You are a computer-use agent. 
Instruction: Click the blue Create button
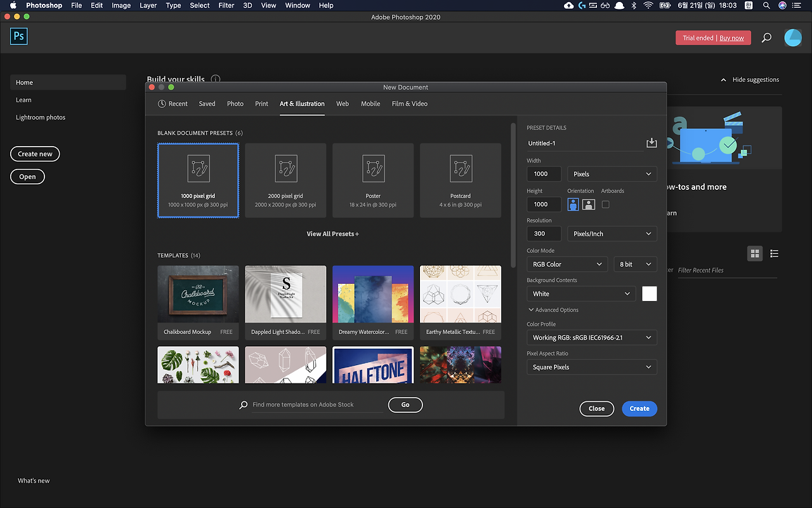pyautogui.click(x=639, y=408)
